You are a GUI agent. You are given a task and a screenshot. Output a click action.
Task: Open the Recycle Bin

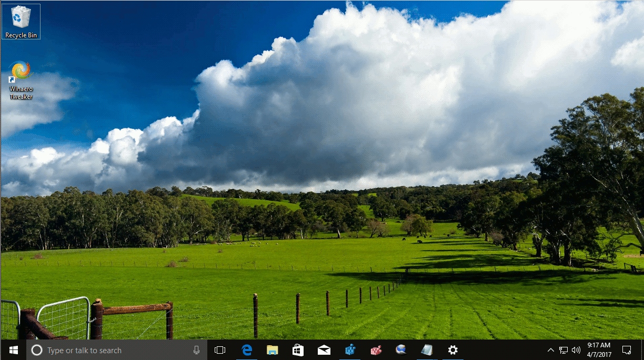click(x=21, y=18)
